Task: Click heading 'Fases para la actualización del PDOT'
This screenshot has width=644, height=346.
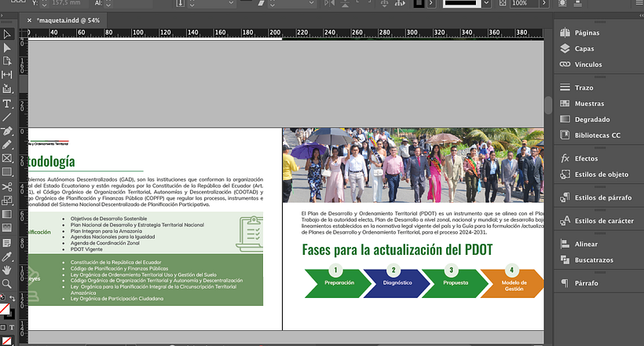Action: tap(397, 250)
